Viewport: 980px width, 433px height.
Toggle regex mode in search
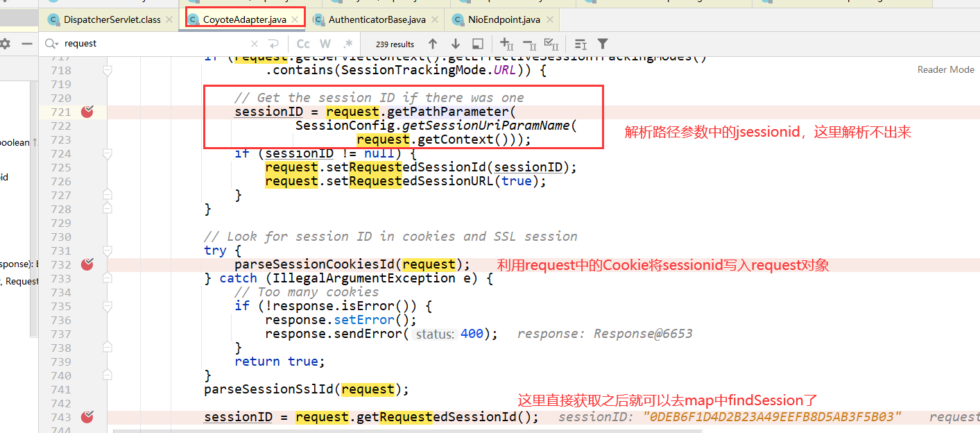tap(348, 43)
